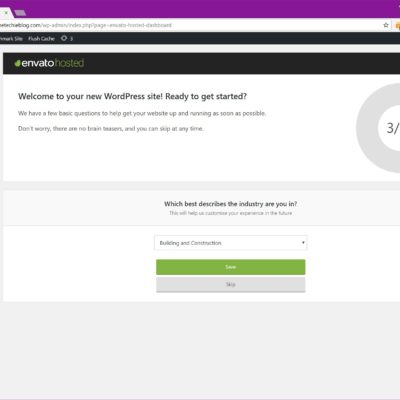Focus the browser address bar URL
Screen dimensions: 400x400
point(86,25)
